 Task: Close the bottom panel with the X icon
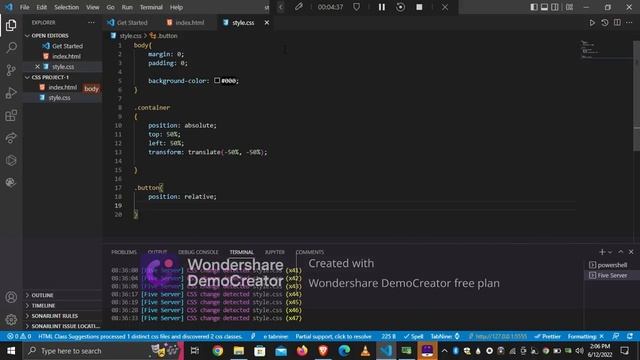click(x=631, y=252)
